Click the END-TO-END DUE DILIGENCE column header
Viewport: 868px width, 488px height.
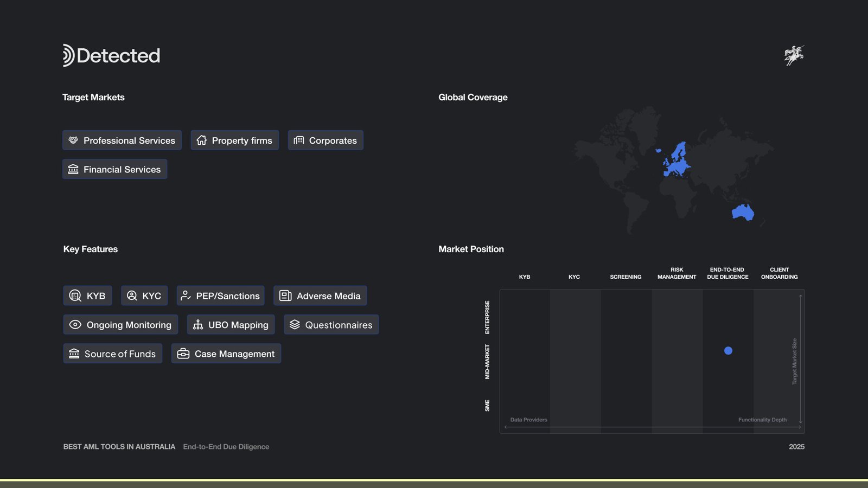click(727, 273)
